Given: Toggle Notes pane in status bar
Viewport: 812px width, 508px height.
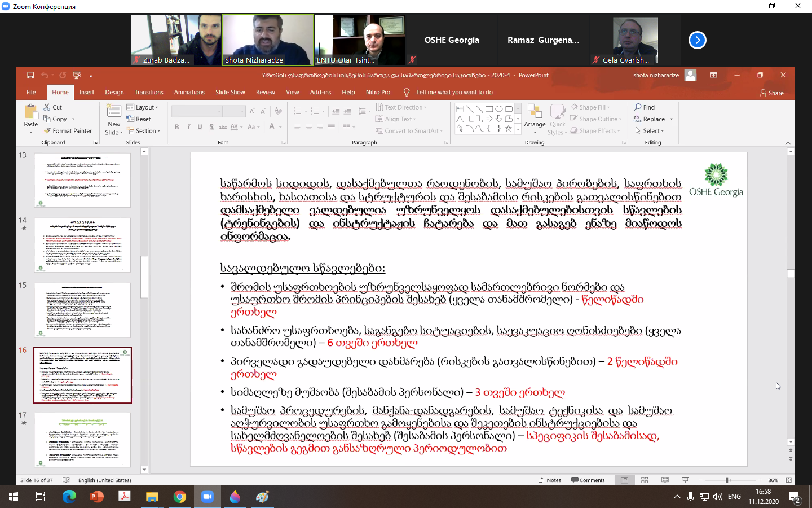Looking at the screenshot, I should [x=550, y=480].
